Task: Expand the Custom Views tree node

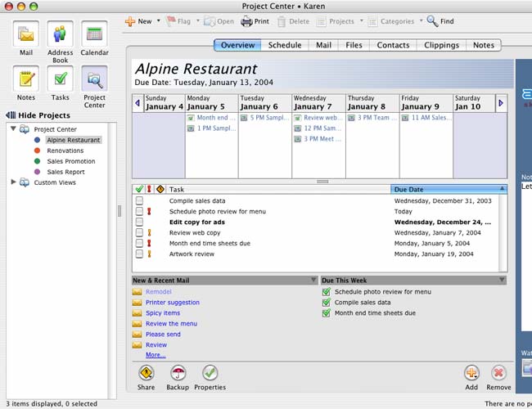Action: (13, 182)
